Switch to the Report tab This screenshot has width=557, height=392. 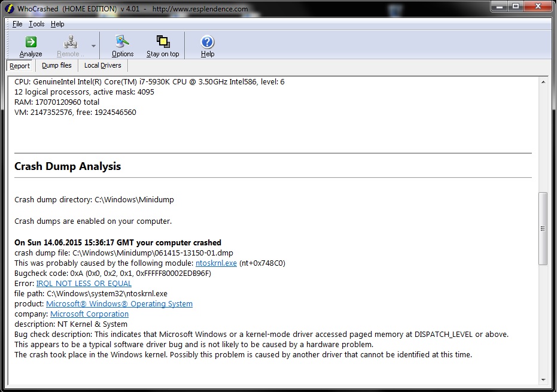[x=20, y=66]
